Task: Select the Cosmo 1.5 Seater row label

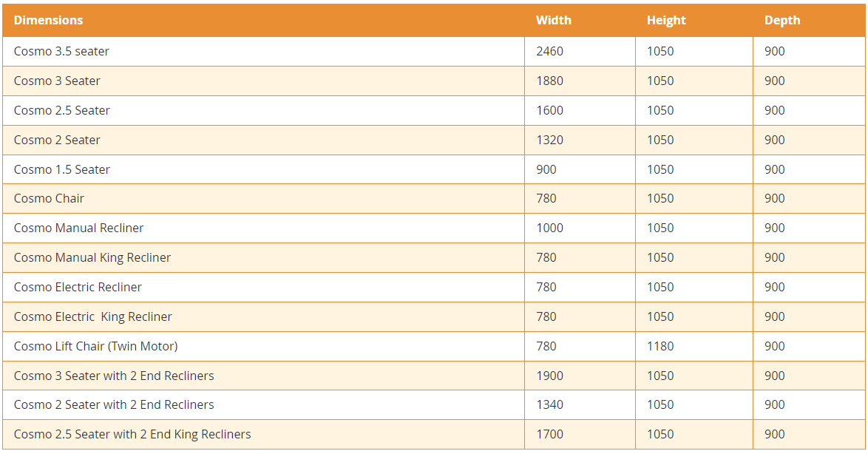Action: click(62, 169)
